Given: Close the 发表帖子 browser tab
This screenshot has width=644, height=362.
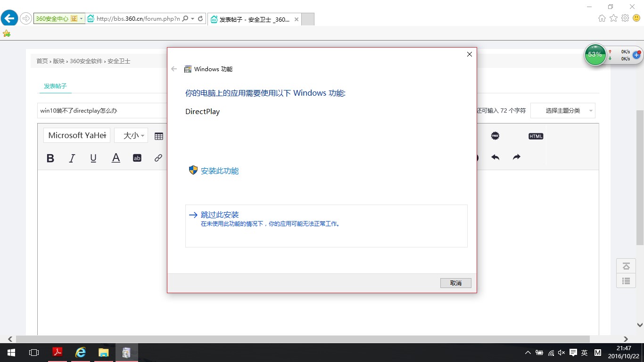Looking at the screenshot, I should (x=297, y=19).
